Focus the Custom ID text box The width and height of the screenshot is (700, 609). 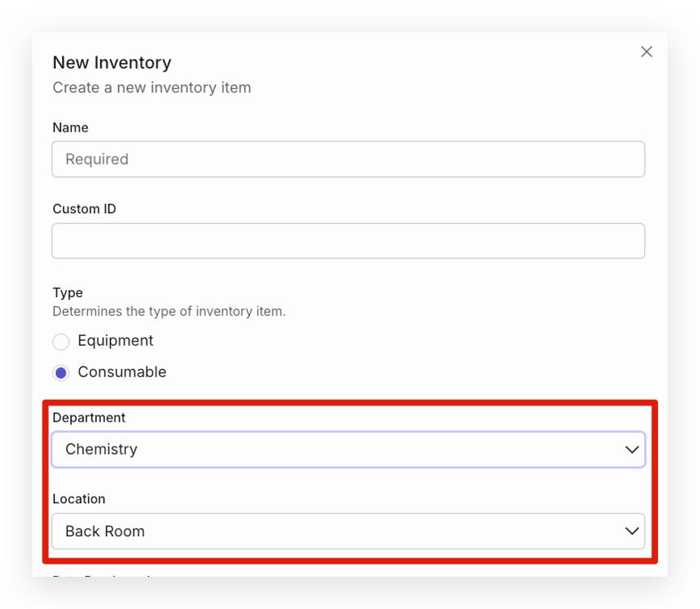click(x=348, y=241)
